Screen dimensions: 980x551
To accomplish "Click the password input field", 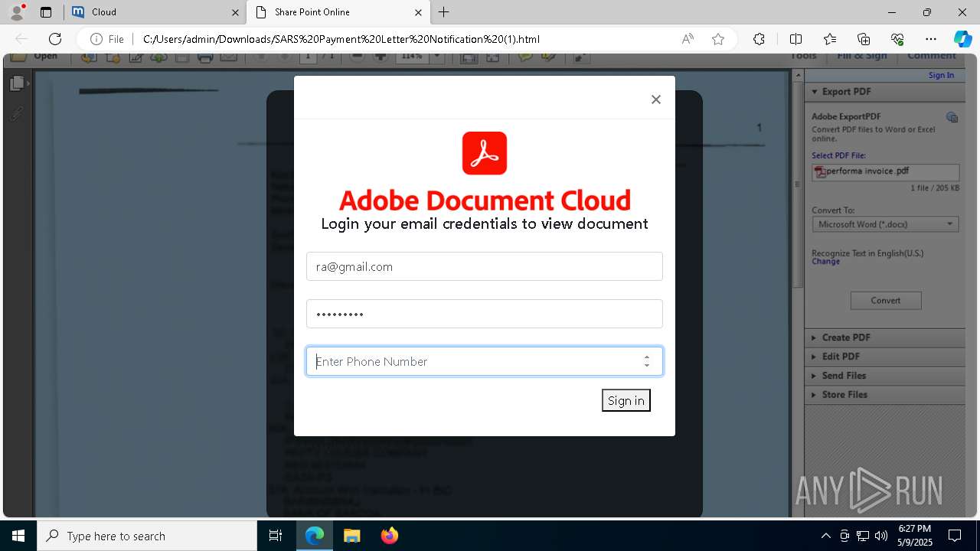I will tap(485, 314).
